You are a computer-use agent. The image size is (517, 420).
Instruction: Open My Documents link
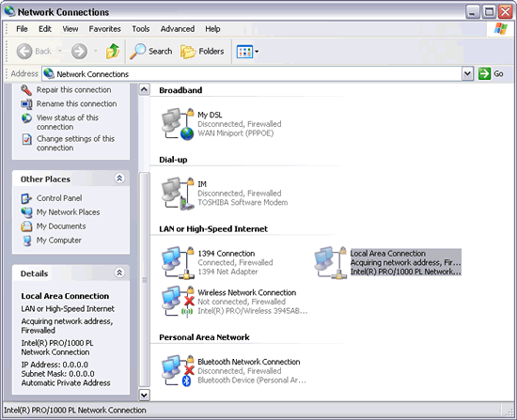tap(61, 226)
